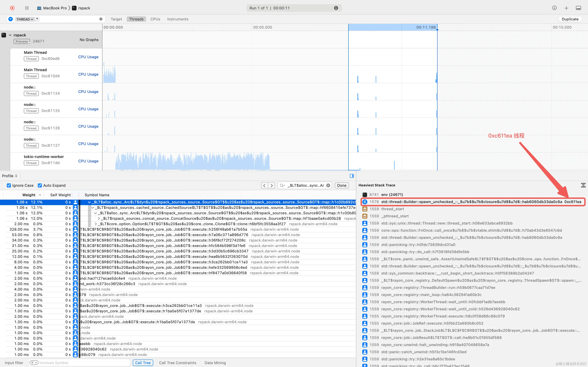
Task: Collapse the rspack process disclosure
Action: click(x=10, y=35)
